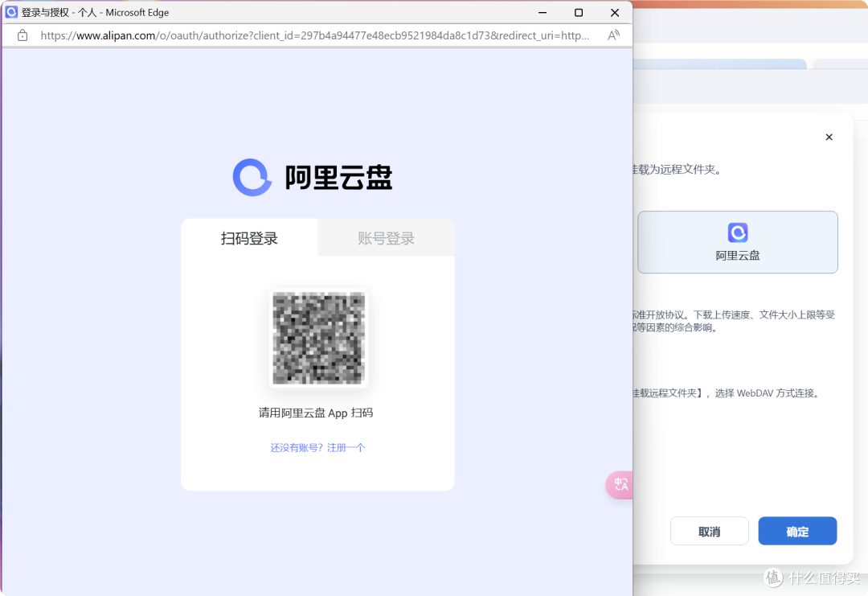
Task: Click the Aliyun Drive favicon in the title bar
Action: point(14,12)
